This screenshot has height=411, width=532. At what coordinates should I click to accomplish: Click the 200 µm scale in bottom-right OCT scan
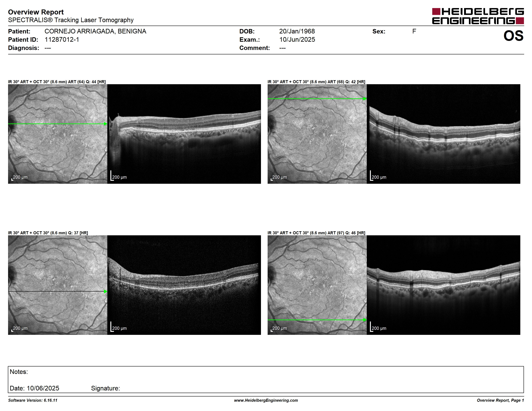[x=378, y=327]
